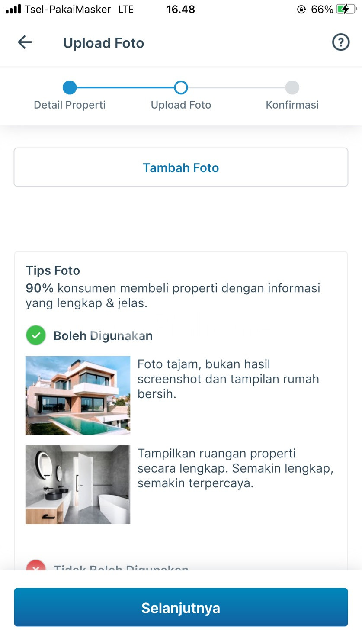Tap the battery charging icon
Screen dimensions: 362x644
[x=346, y=9]
